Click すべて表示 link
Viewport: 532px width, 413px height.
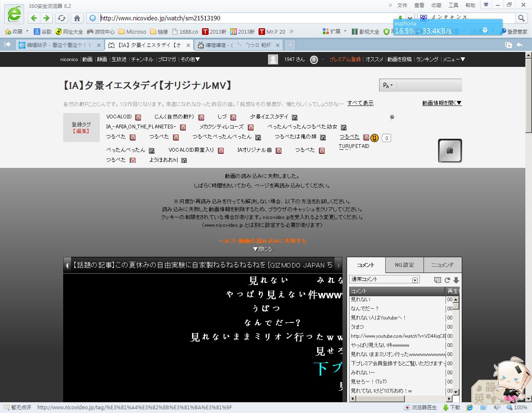click(360, 103)
